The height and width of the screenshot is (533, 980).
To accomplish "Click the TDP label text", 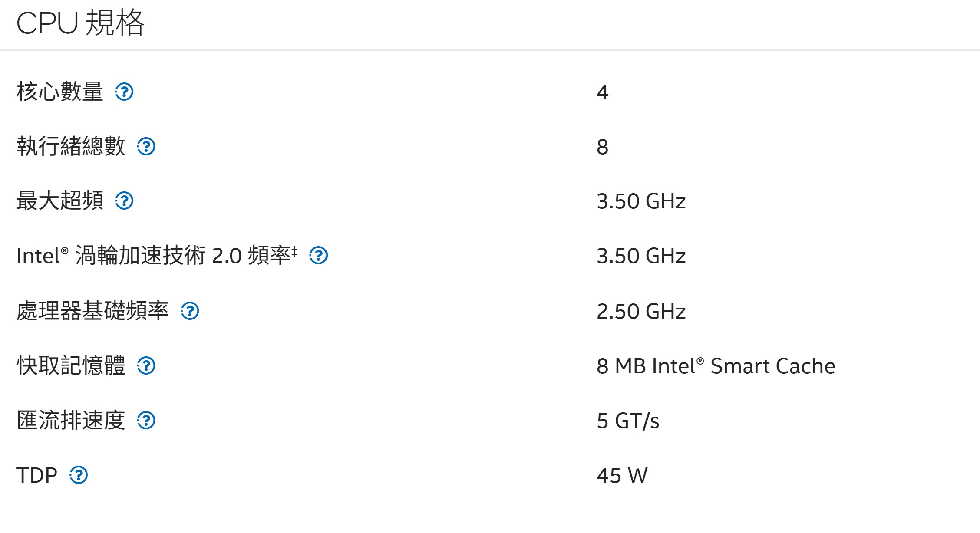I will (37, 475).
